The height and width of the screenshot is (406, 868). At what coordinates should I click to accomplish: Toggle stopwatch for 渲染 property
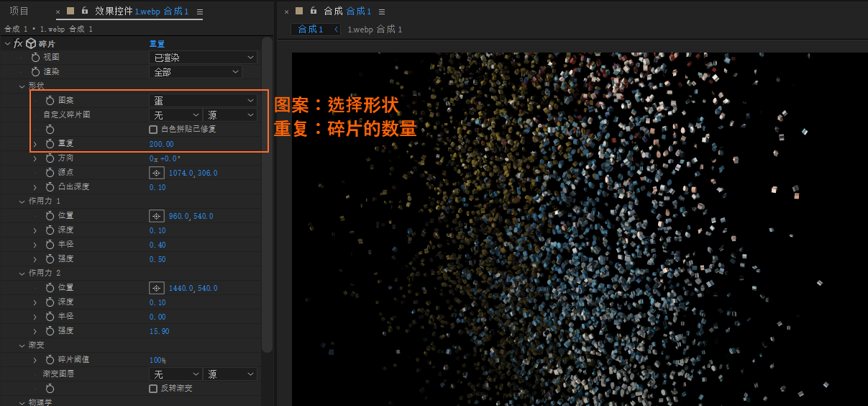(x=36, y=71)
